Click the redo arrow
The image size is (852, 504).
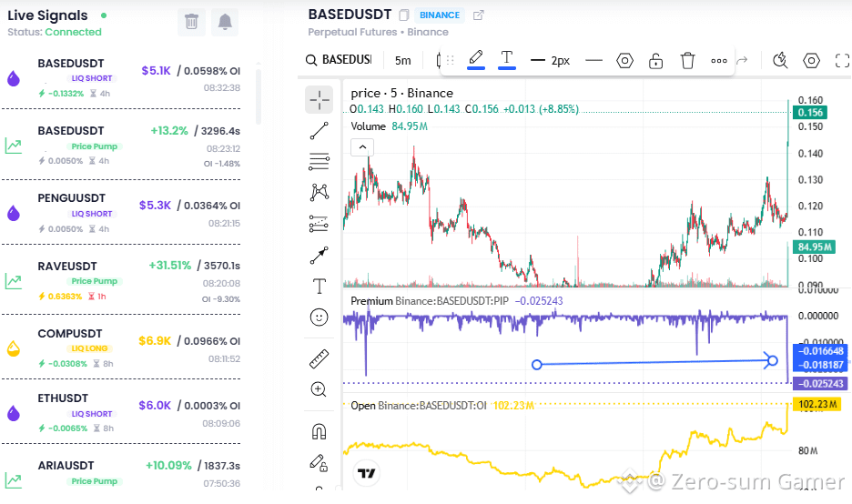coord(742,60)
